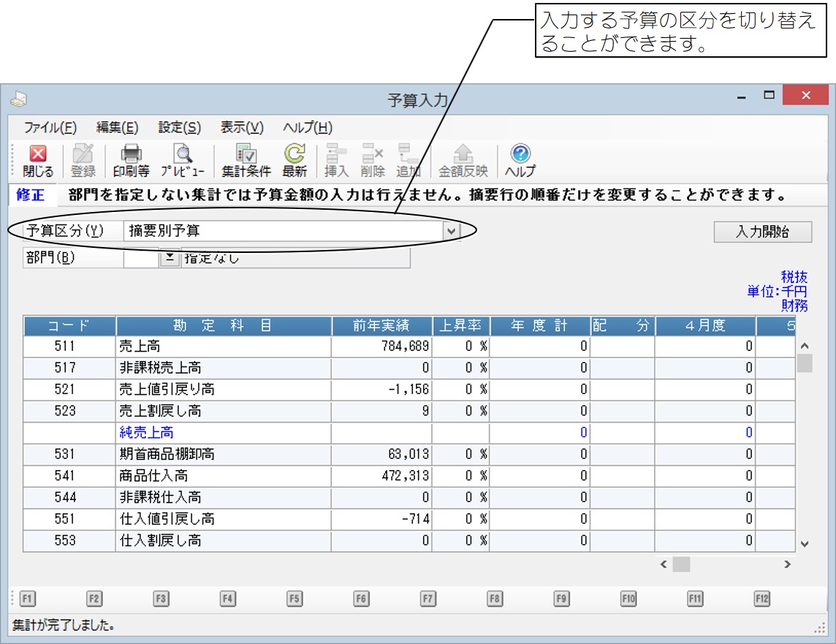Click the 印刷等 printer icon
This screenshot has width=836, height=644.
(131, 160)
